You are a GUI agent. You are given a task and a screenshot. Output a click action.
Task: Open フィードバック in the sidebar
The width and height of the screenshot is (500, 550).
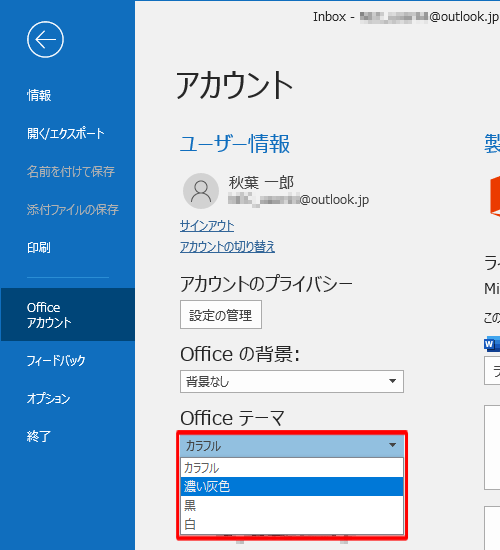point(56,361)
